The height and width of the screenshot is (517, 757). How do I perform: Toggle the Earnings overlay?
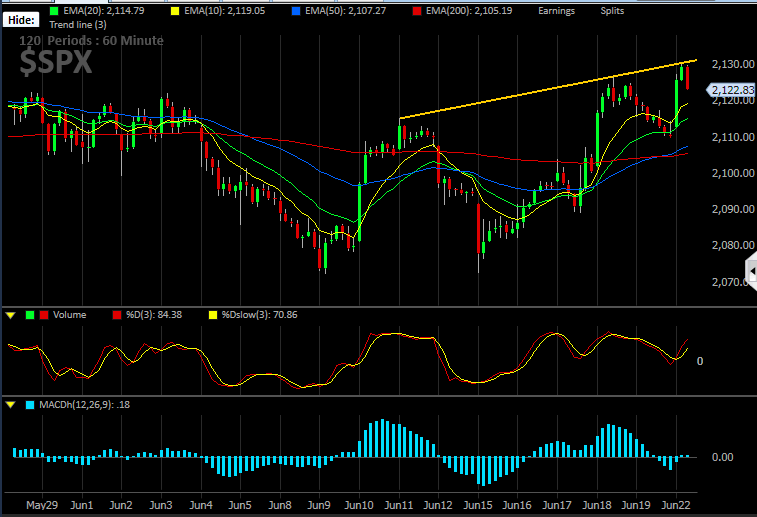tap(557, 11)
